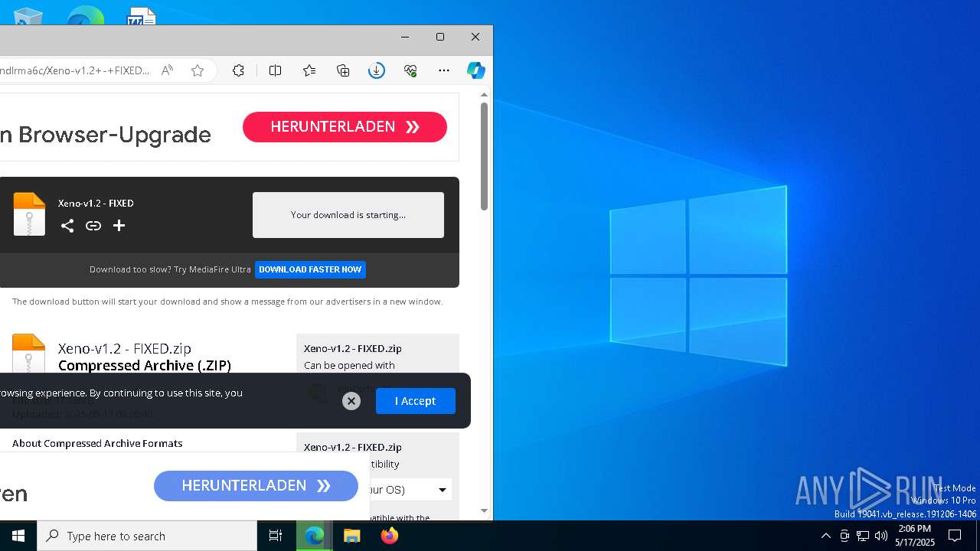Click volume speaker icon in tray
This screenshot has width=980, height=551.
pos(881,536)
